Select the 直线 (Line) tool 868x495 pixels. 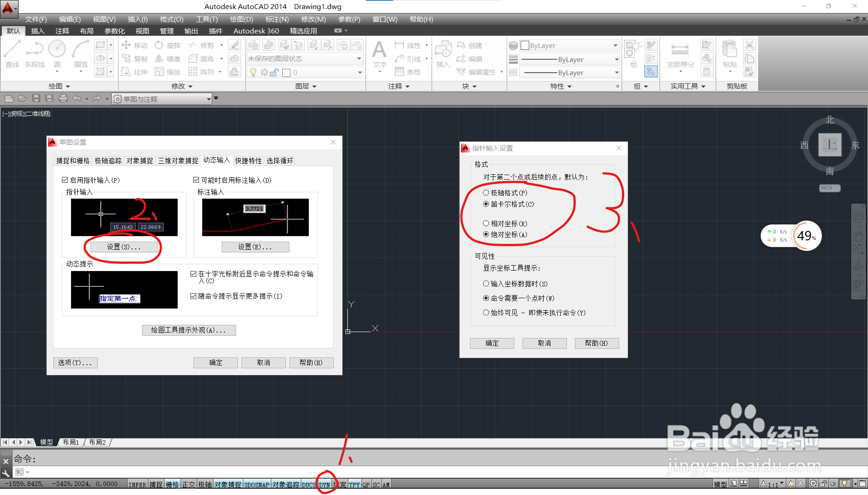pyautogui.click(x=12, y=54)
